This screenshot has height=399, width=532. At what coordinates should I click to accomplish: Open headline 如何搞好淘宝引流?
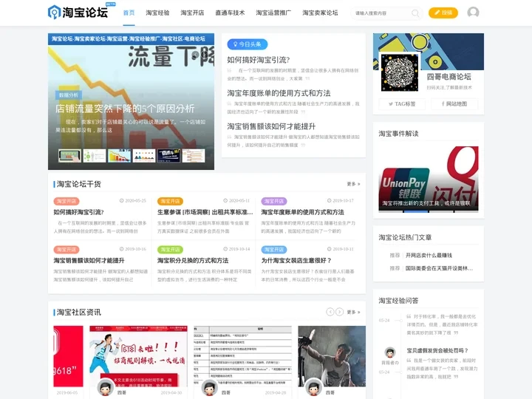tap(258, 60)
